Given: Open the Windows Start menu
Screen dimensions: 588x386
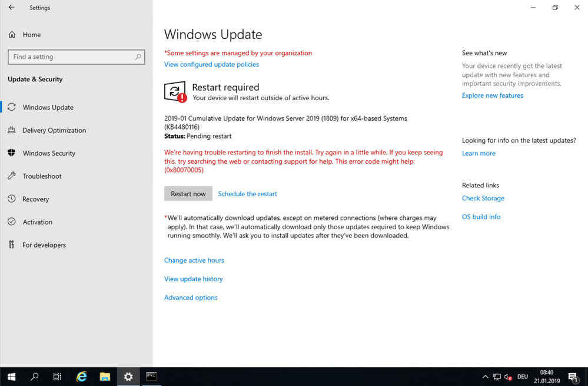Looking at the screenshot, I should 11,377.
